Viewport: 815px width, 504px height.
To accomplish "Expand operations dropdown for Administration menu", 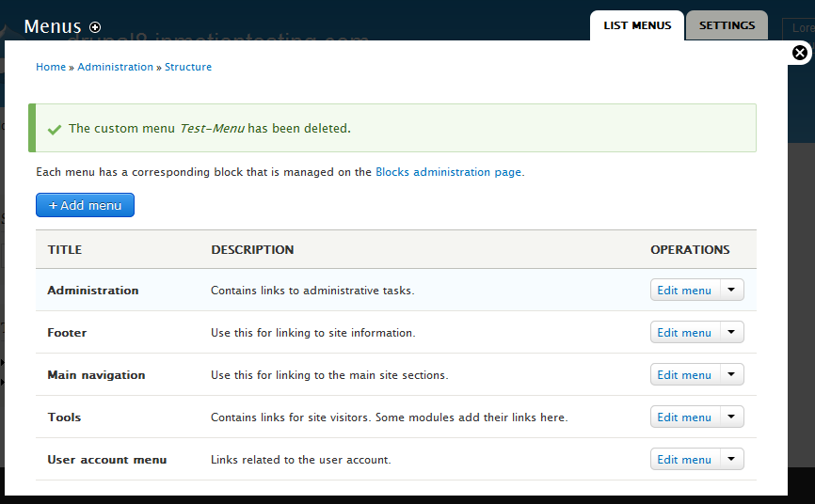I will point(732,291).
